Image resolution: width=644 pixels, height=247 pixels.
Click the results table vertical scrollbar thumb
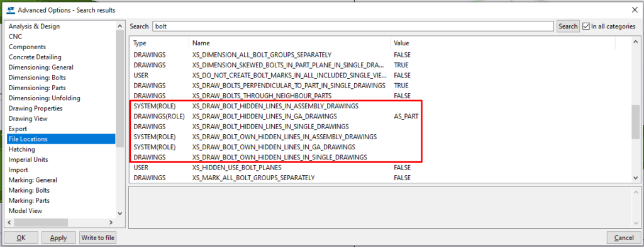[636, 122]
